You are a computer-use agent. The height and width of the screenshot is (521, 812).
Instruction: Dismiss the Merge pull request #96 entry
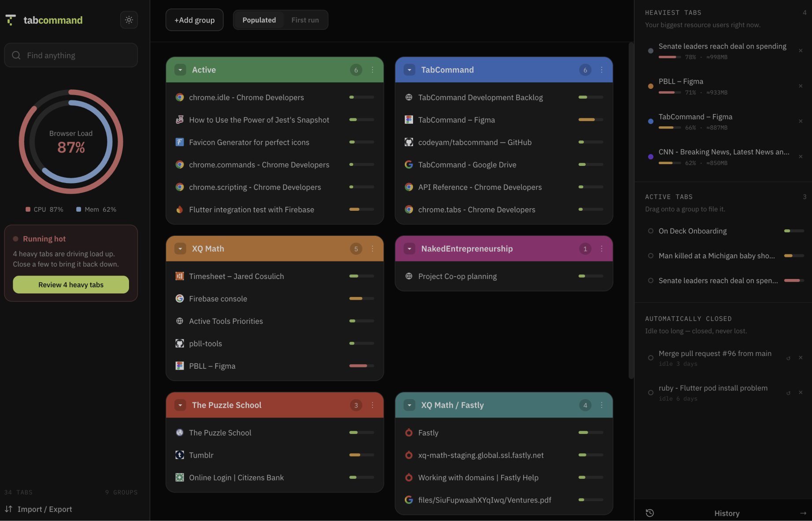tap(801, 358)
